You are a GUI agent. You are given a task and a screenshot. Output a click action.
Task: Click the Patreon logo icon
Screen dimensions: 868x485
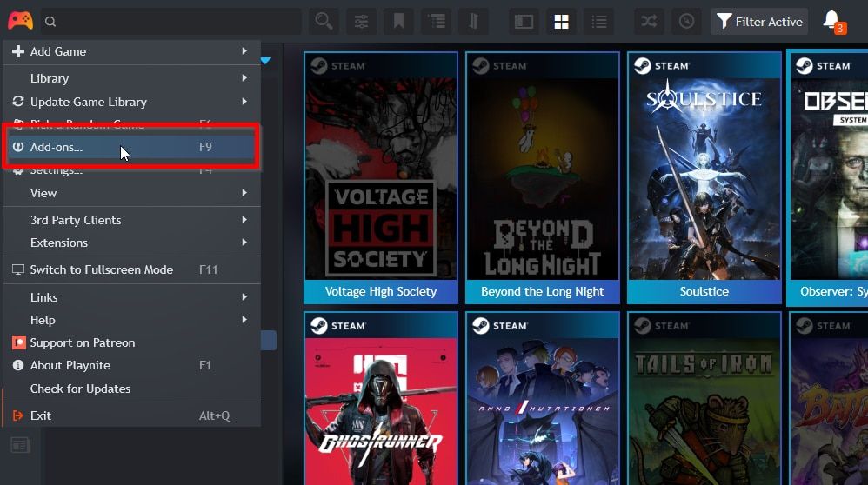click(x=19, y=342)
